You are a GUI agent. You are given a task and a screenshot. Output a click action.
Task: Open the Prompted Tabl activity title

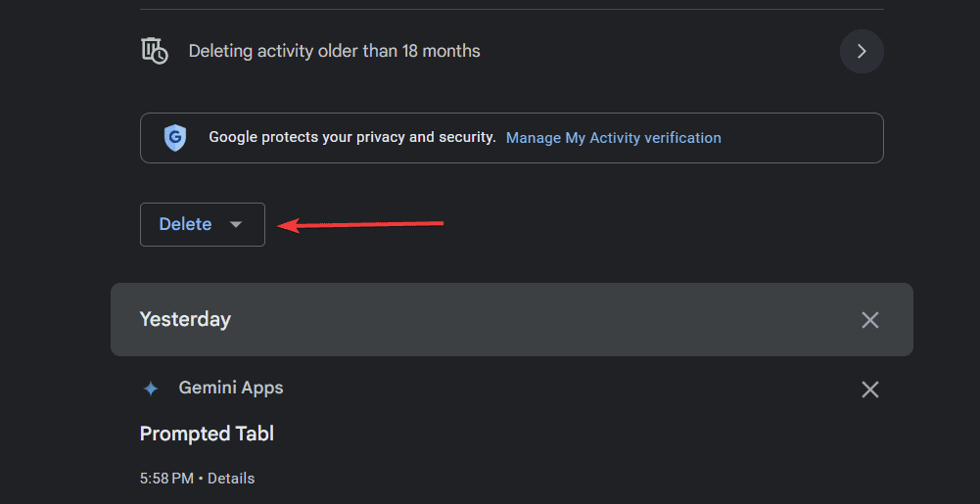point(207,434)
